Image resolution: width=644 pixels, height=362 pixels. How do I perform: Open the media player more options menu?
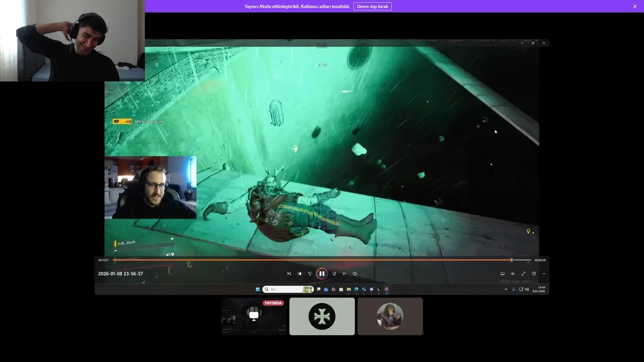[x=544, y=274]
